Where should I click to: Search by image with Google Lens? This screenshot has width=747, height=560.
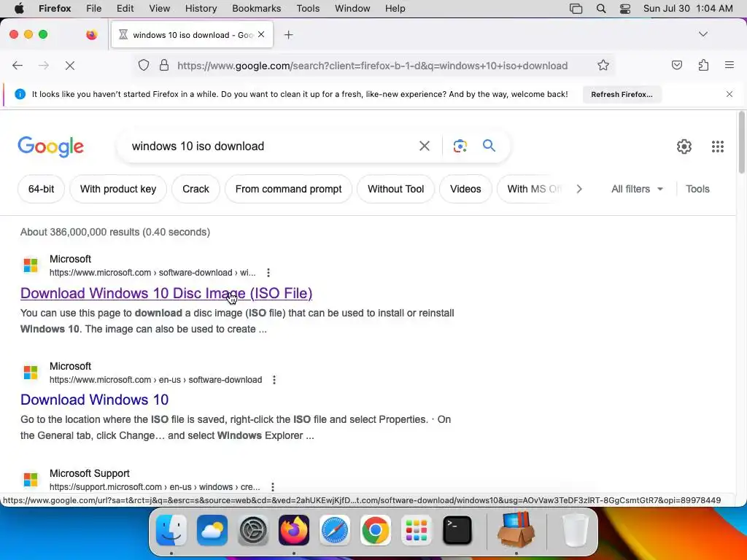pos(460,146)
